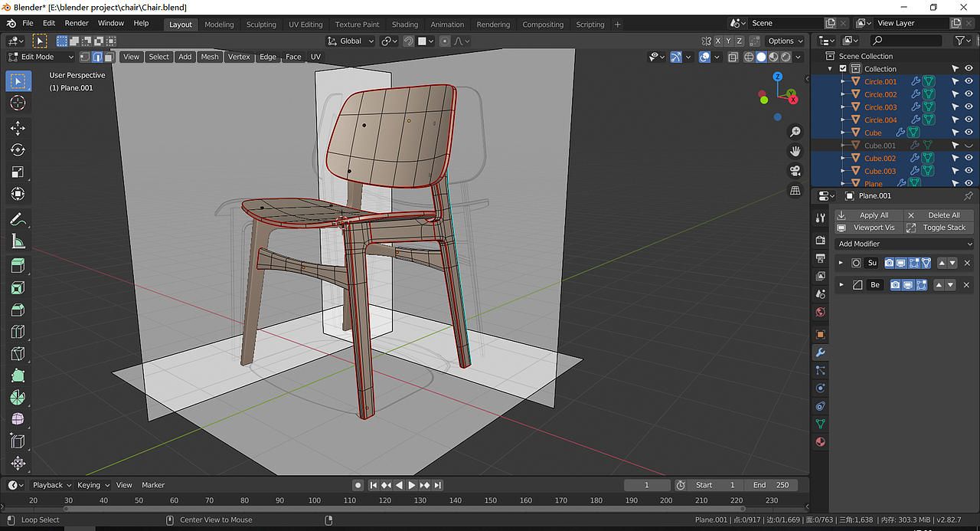Switch to face select mode
Screen dimensions: 980x531
109,57
